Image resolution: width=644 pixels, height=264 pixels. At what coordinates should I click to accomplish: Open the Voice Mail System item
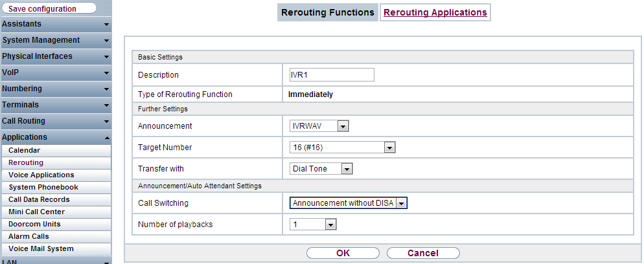click(x=56, y=249)
